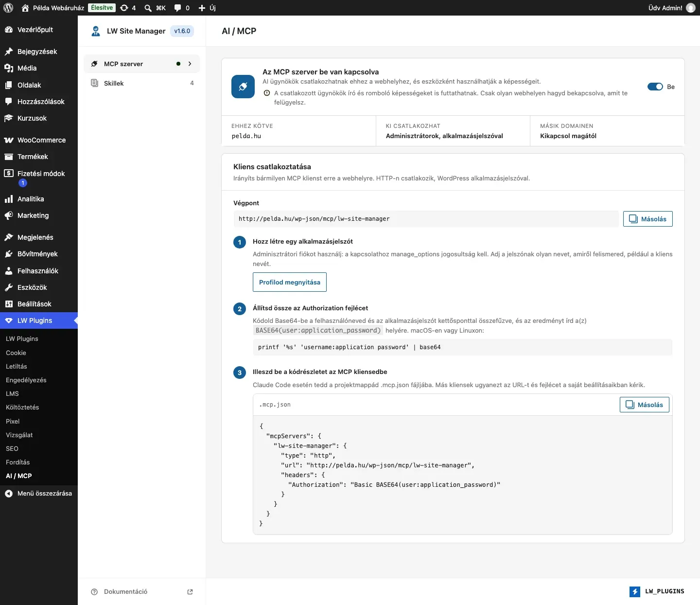700x605 pixels.
Task: Click the Admin user avatar
Action: 691,8
